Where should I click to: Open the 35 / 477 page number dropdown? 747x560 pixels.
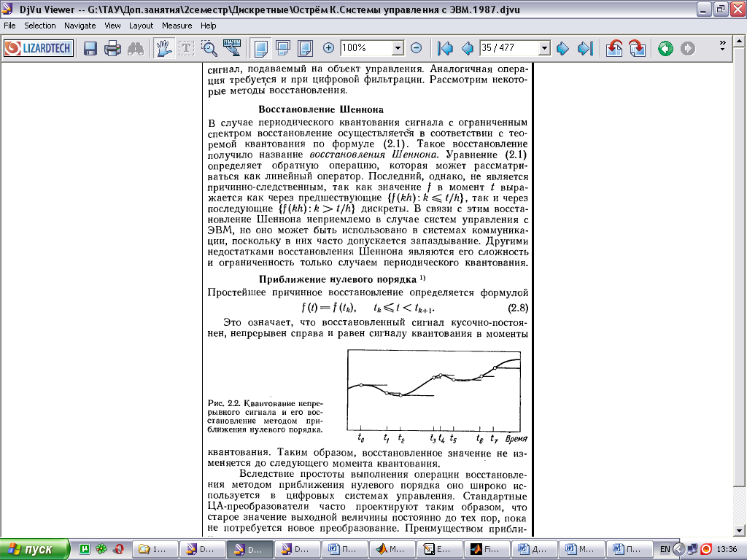[544, 48]
